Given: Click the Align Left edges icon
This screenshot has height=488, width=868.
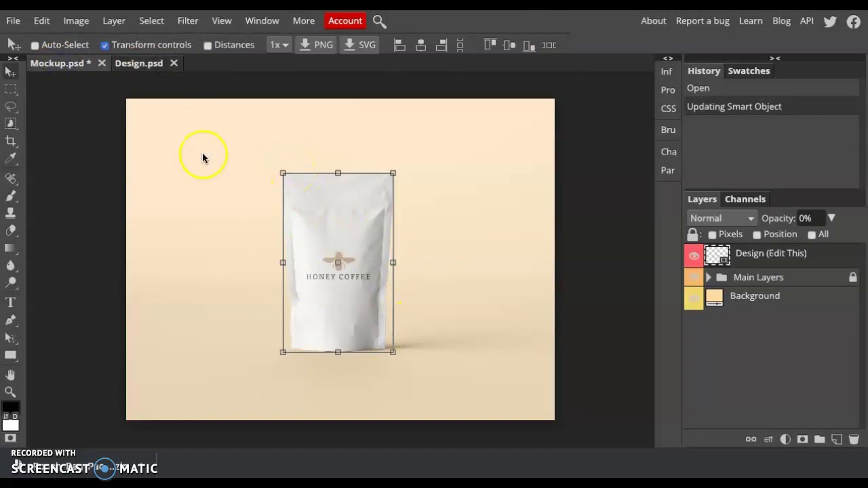Looking at the screenshot, I should pos(399,45).
